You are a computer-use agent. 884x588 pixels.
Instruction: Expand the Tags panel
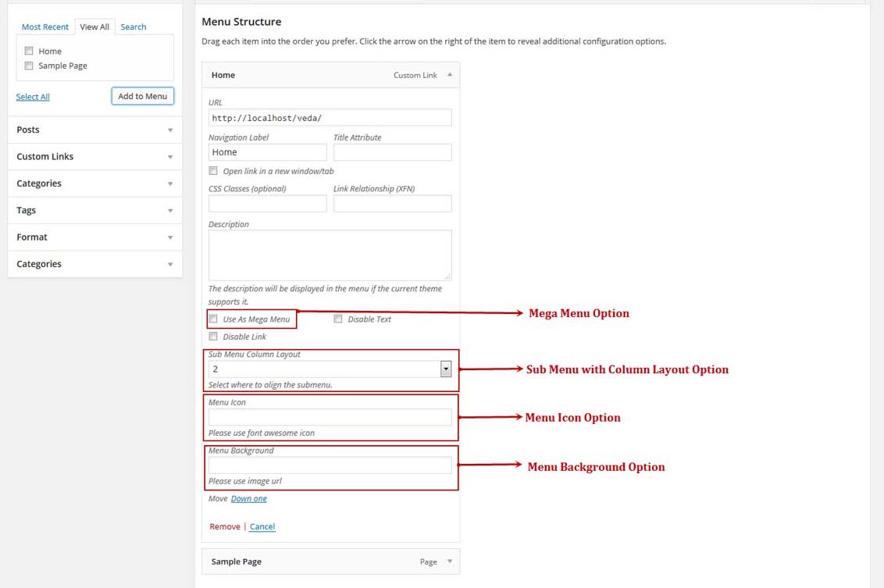(170, 211)
